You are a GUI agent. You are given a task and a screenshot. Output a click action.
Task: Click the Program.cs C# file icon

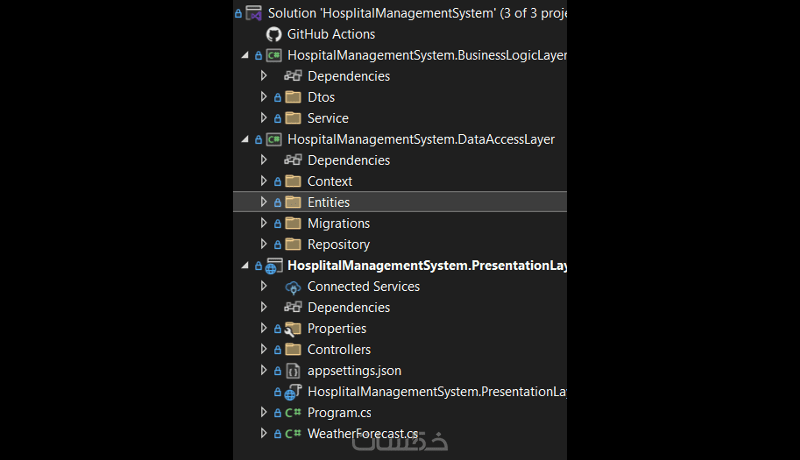click(x=293, y=413)
